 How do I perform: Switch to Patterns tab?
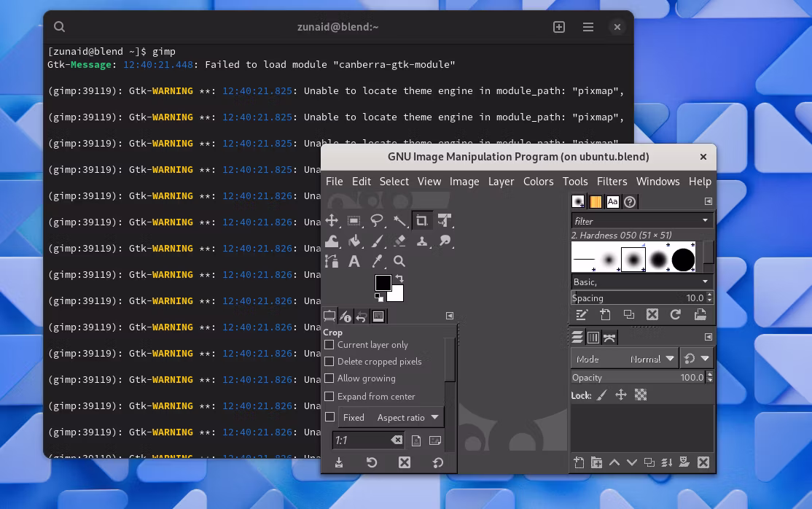596,201
